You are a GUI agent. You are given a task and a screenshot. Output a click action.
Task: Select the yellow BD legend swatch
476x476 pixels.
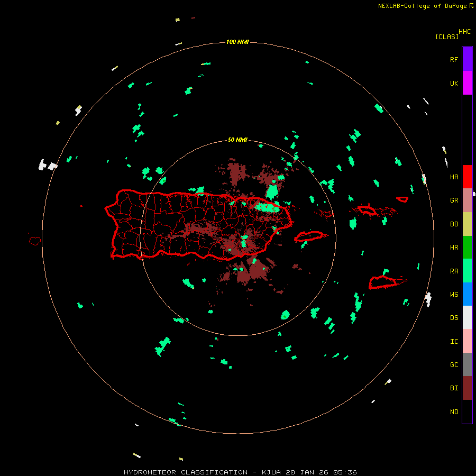tap(467, 224)
